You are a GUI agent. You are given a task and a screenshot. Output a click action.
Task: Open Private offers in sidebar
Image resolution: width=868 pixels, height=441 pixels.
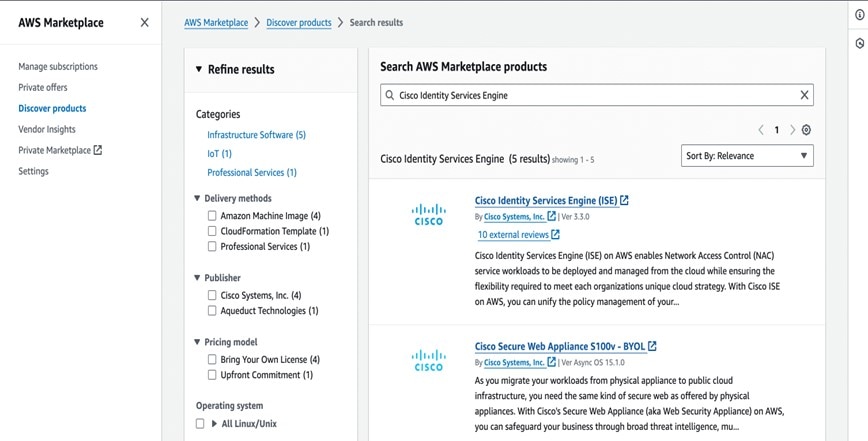43,87
